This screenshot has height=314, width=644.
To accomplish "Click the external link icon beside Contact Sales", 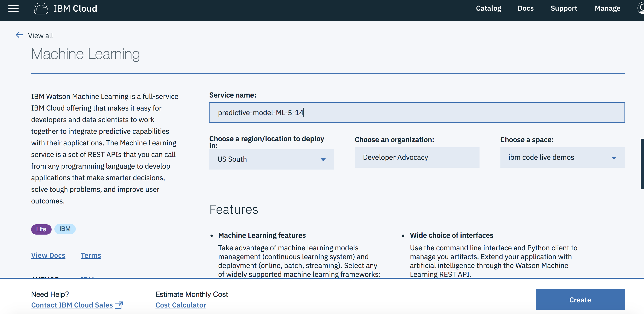I will (119, 305).
